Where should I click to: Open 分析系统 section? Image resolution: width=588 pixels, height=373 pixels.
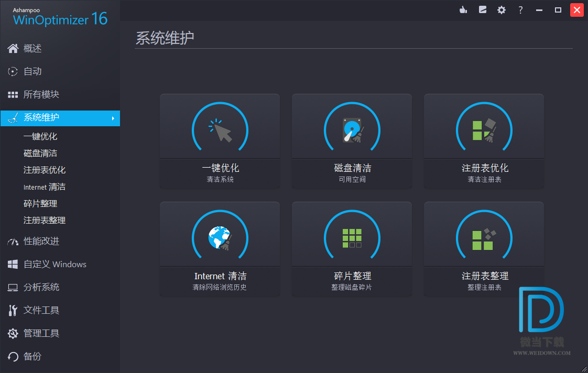click(41, 288)
